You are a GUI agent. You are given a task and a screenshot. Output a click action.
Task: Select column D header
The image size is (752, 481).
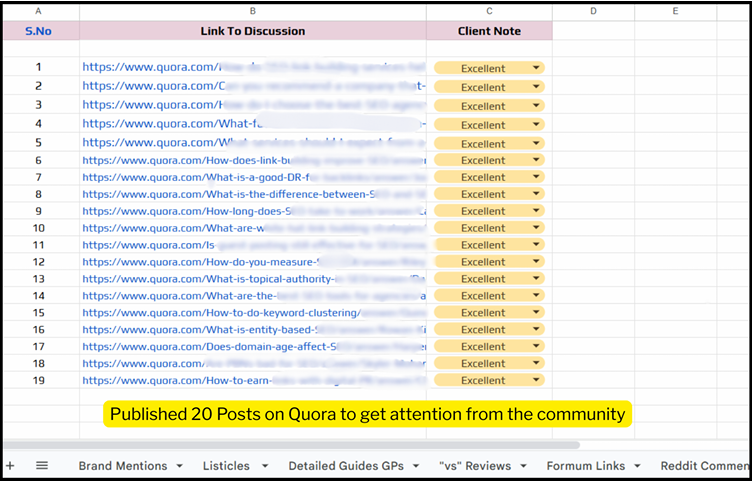(x=593, y=11)
